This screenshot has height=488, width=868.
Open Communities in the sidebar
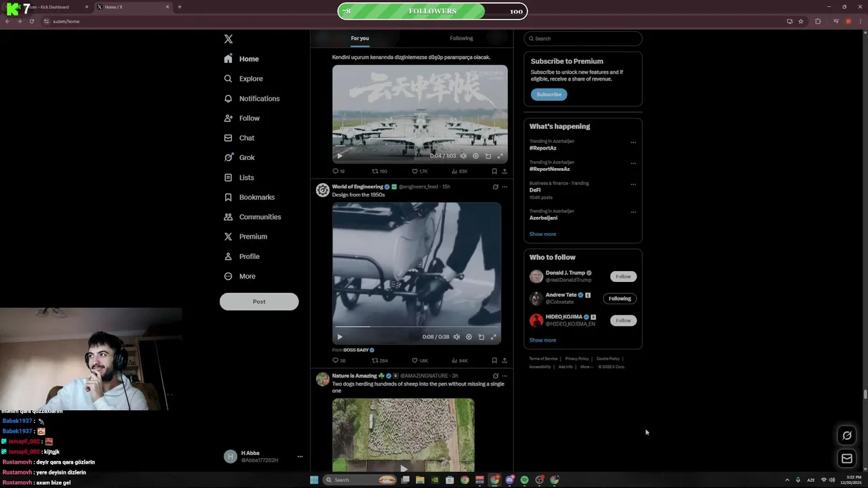pyautogui.click(x=252, y=217)
